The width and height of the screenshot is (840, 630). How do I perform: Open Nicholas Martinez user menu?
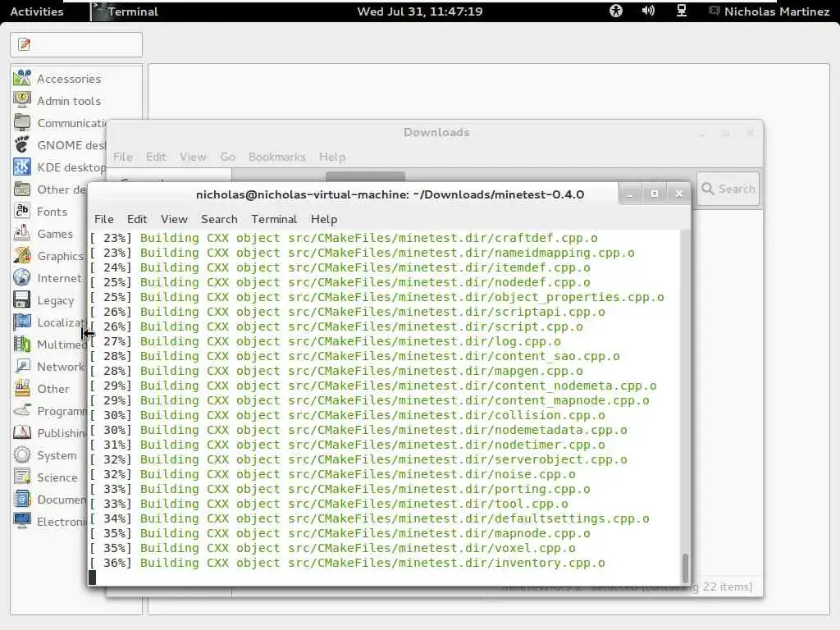(769, 11)
